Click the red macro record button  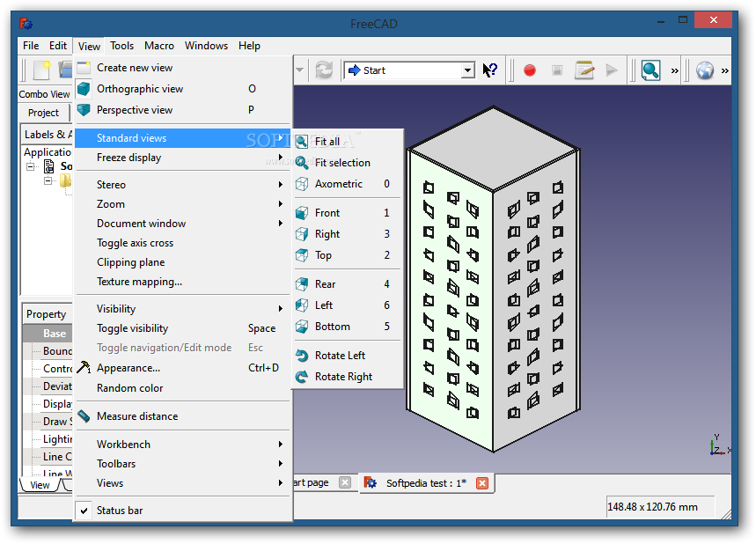pyautogui.click(x=530, y=70)
